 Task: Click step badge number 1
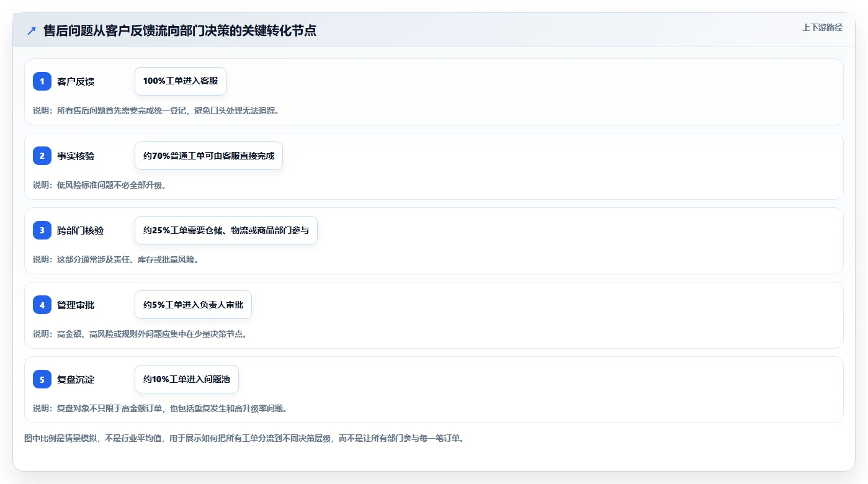[42, 81]
